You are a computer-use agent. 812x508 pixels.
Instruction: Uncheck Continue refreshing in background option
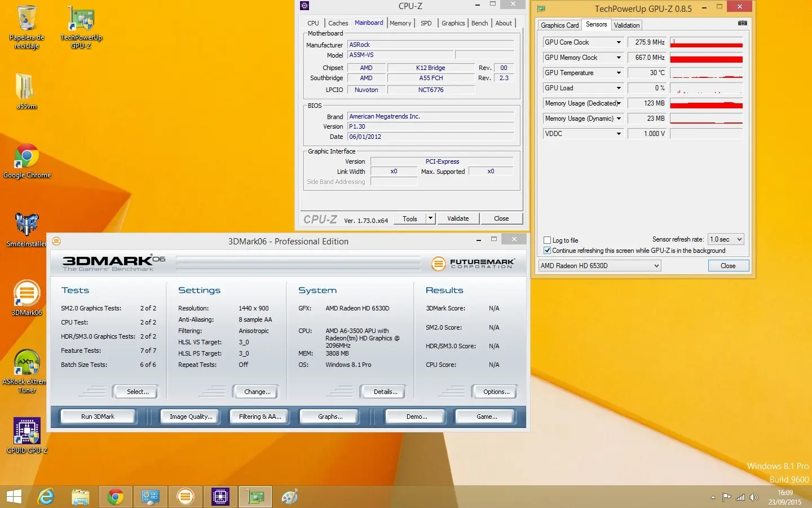point(547,250)
